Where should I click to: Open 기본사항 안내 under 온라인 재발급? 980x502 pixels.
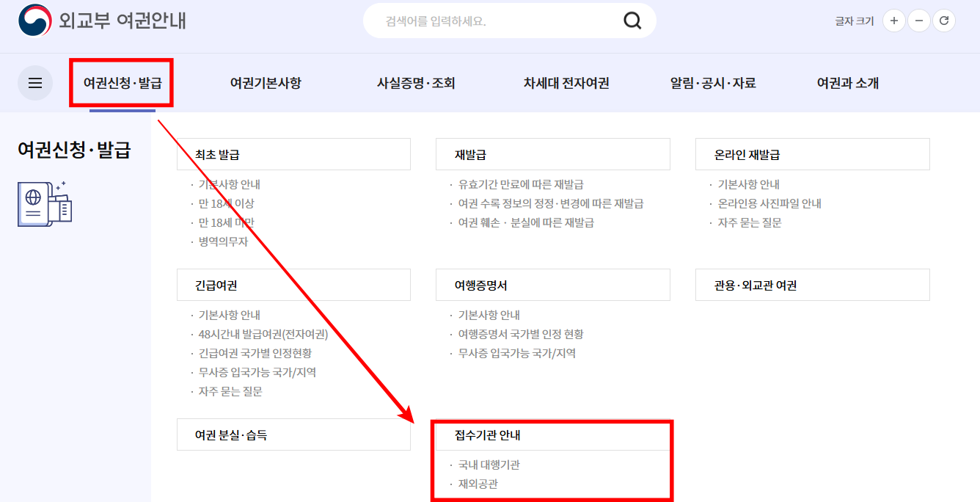tap(749, 184)
